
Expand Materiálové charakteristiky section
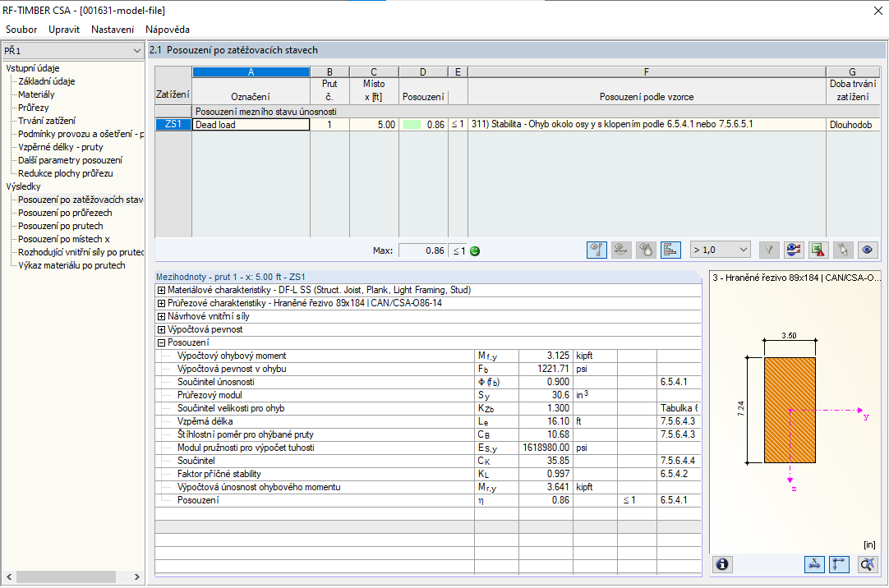162,290
